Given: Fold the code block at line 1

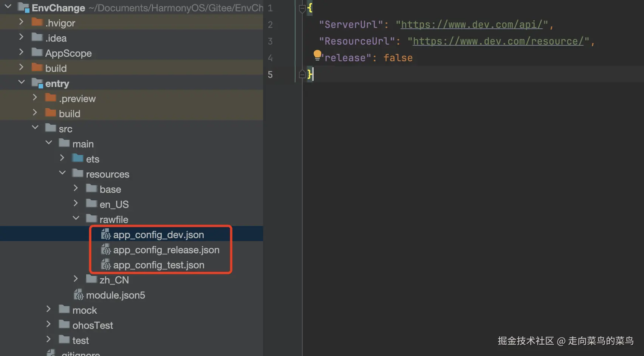Looking at the screenshot, I should pyautogui.click(x=302, y=8).
